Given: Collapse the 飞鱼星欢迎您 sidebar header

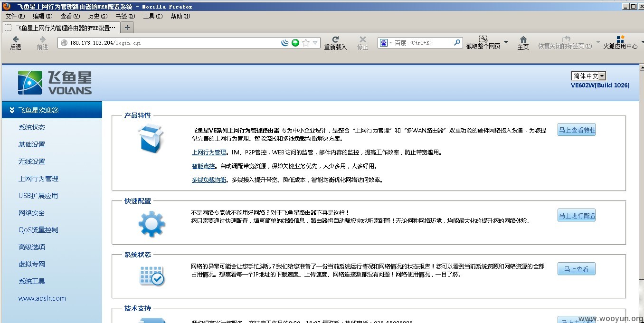Looking at the screenshot, I should [x=52, y=110].
